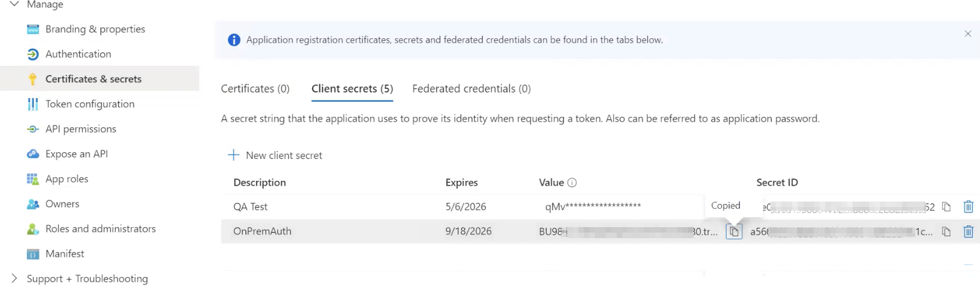
Task: Add a New client secret
Action: (x=275, y=155)
